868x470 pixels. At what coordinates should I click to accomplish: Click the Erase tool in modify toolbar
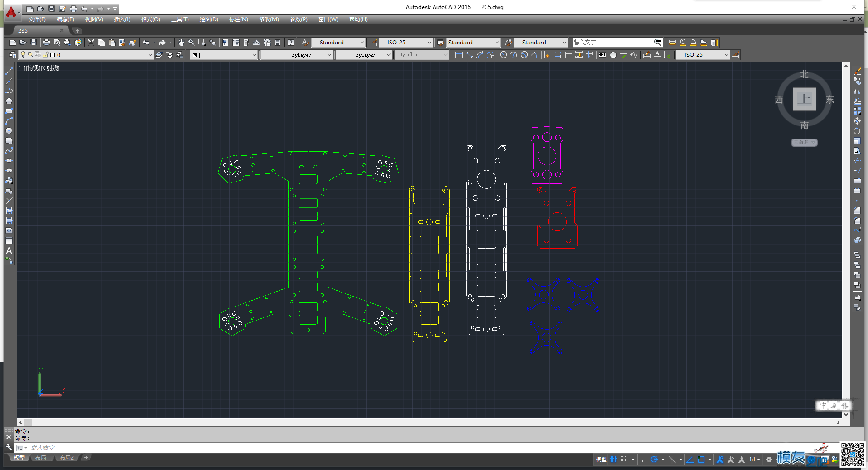pyautogui.click(x=857, y=71)
